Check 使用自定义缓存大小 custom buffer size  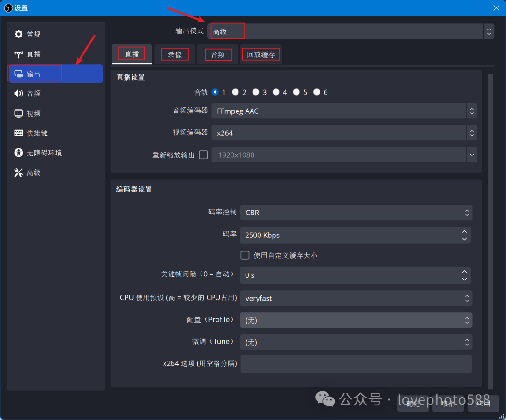click(x=245, y=255)
